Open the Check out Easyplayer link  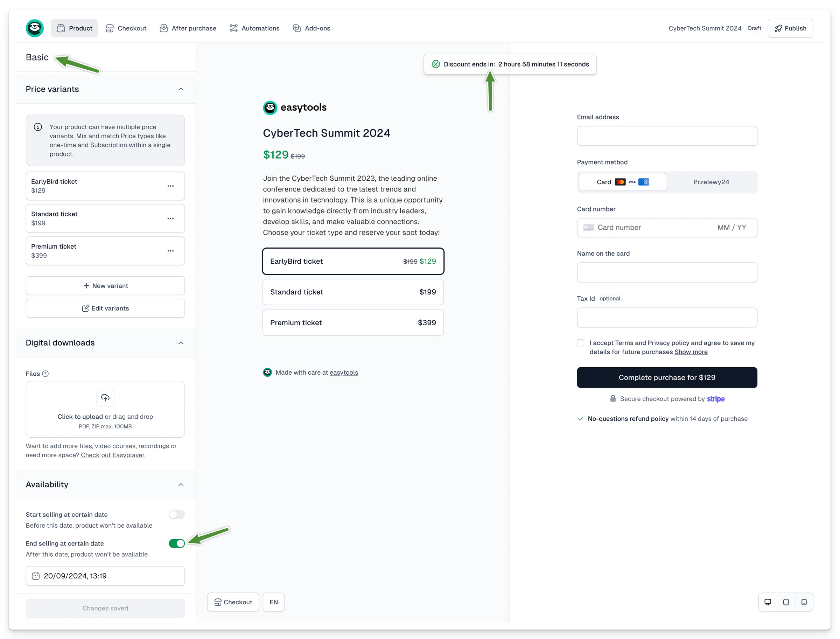113,455
